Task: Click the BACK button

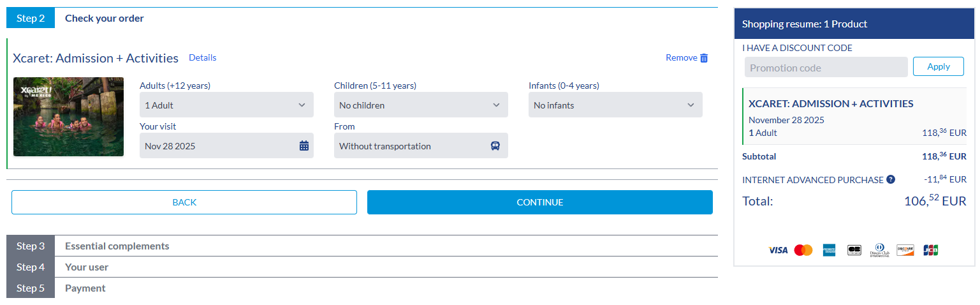Action: [x=184, y=202]
